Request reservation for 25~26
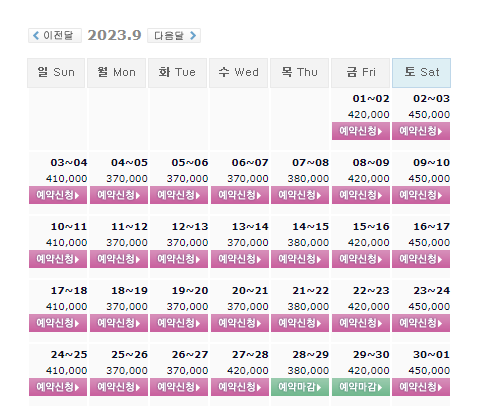 [119, 387]
